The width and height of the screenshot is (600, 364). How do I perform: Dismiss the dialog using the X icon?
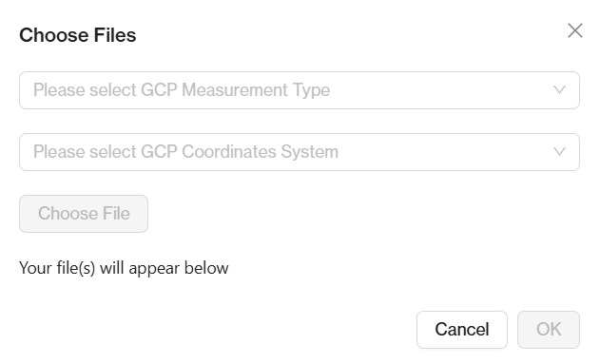pyautogui.click(x=574, y=30)
